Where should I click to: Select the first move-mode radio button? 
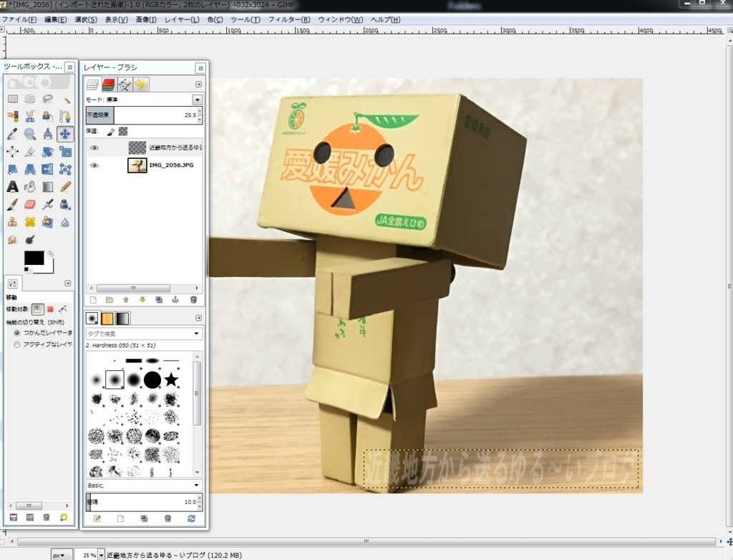17,332
